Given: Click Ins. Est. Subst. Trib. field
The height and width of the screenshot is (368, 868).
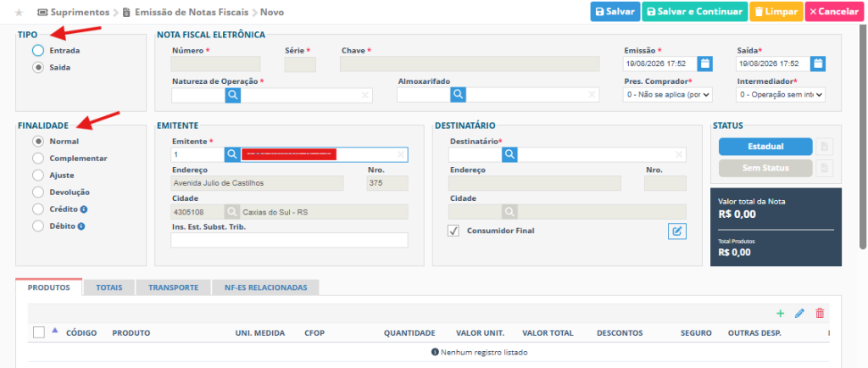Looking at the screenshot, I should [x=290, y=240].
